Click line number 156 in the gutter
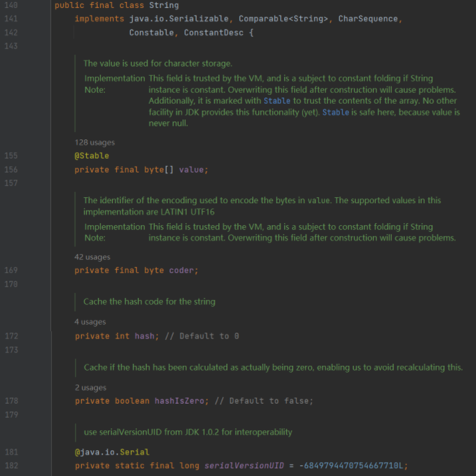The height and width of the screenshot is (476, 476). (11, 170)
